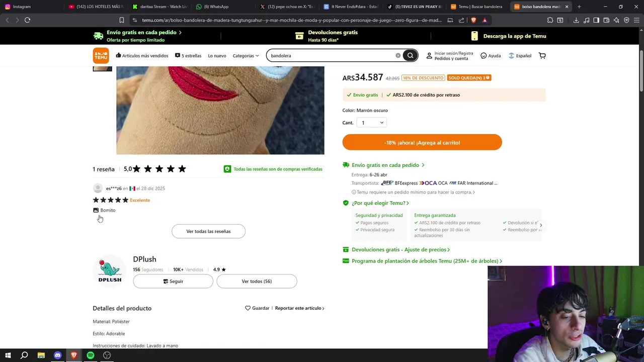Click inside the bandolera search field

point(332,56)
